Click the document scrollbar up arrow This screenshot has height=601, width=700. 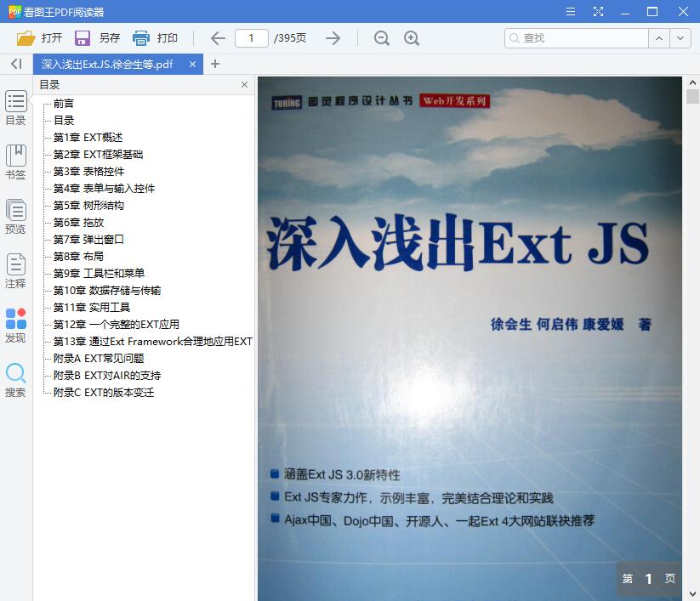[692, 82]
